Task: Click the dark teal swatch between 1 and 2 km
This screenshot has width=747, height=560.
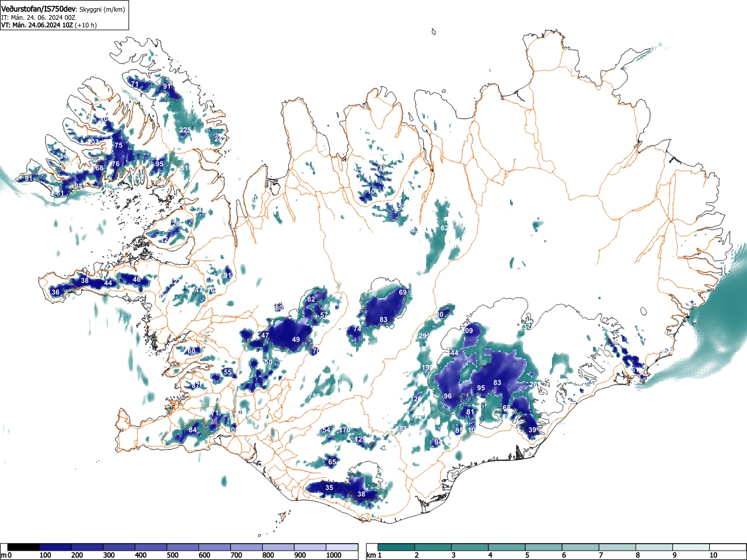Action: [x=397, y=547]
